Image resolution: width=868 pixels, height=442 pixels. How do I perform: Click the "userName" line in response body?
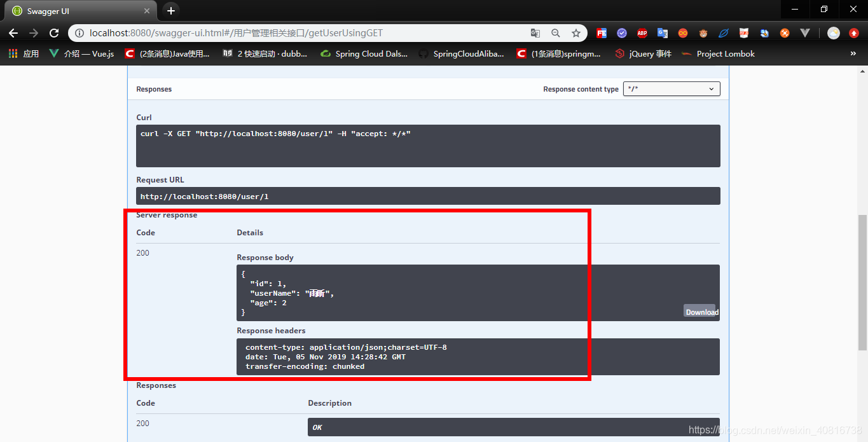[x=292, y=293]
